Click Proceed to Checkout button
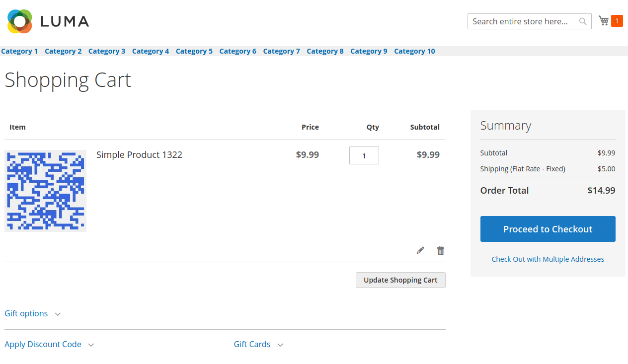Image resolution: width=628 pixels, height=364 pixels. point(548,229)
